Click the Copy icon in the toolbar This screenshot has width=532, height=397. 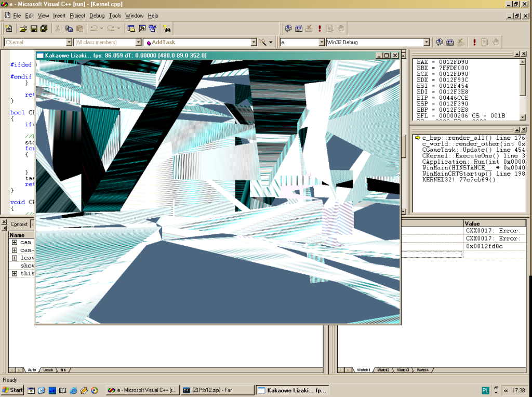[69, 29]
